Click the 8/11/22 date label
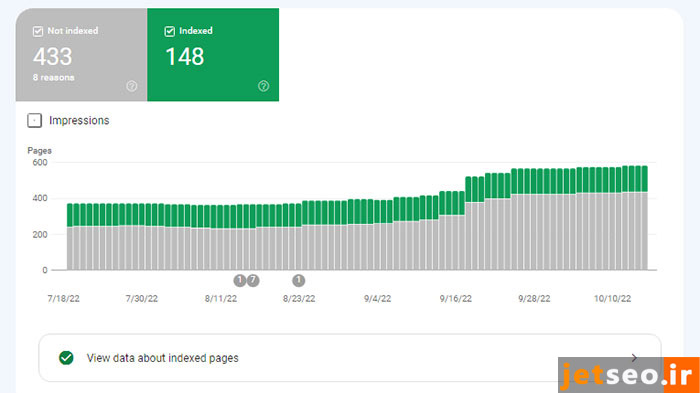The image size is (700, 393). point(221,299)
